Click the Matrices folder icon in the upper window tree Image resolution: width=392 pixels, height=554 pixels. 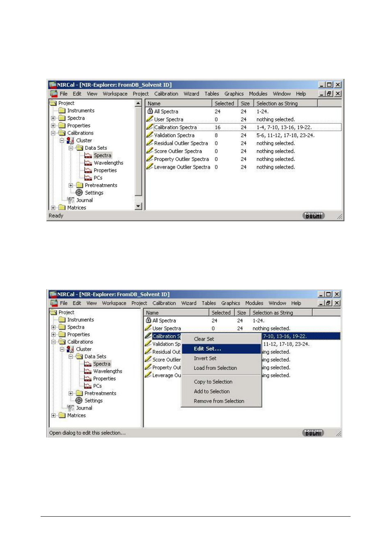click(62, 208)
